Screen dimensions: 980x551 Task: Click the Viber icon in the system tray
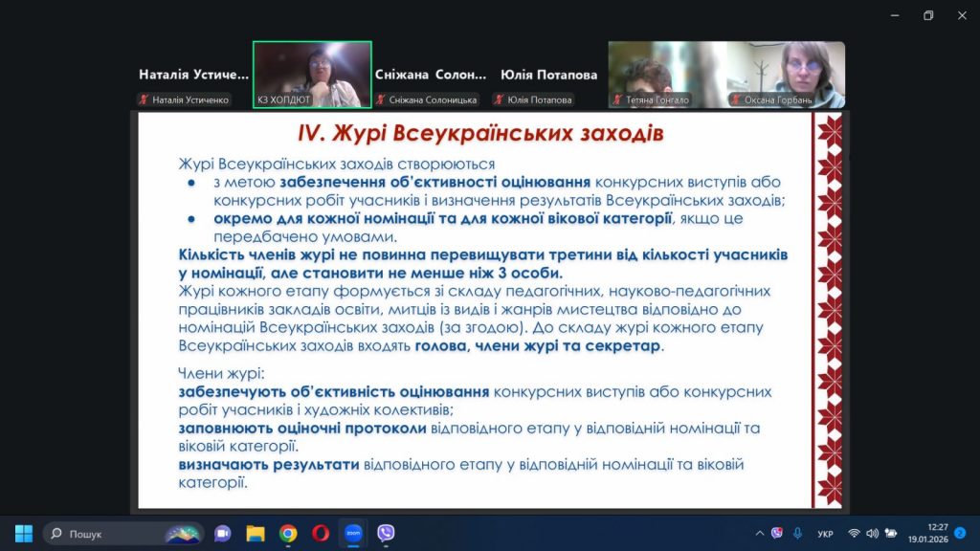(777, 533)
